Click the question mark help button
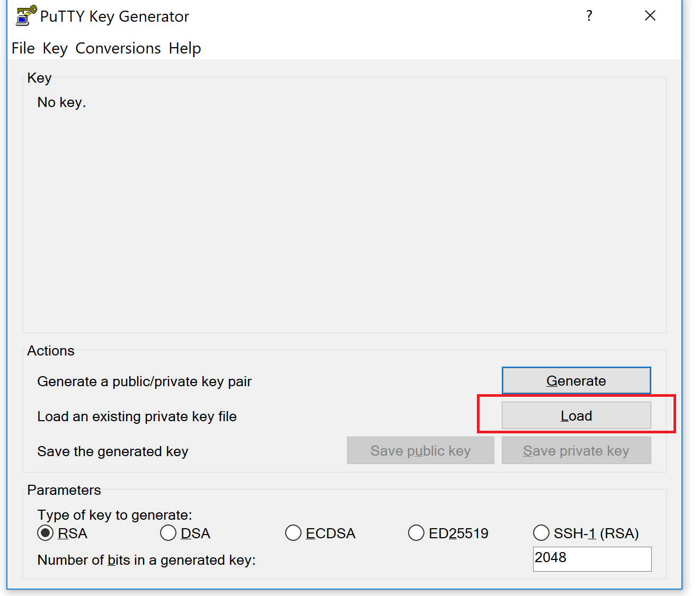This screenshot has height=596, width=700. click(x=589, y=16)
